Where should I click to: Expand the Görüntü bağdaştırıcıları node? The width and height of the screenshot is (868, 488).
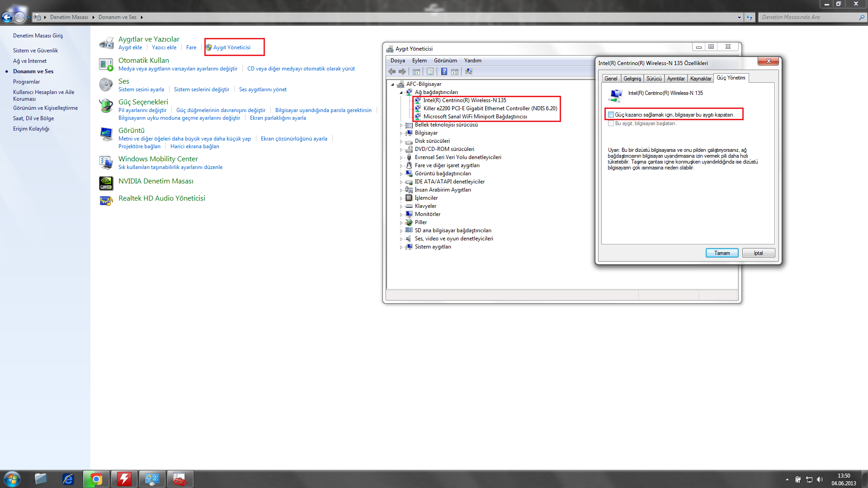pos(401,174)
